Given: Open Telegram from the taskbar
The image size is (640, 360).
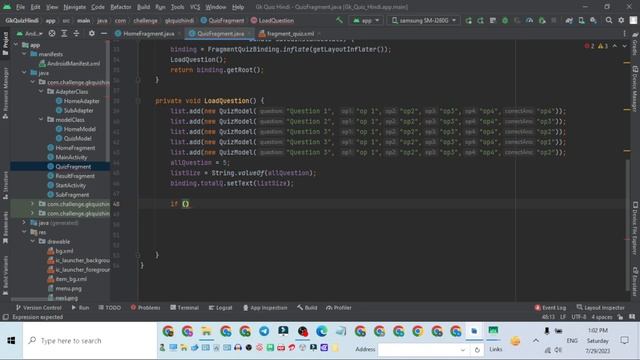Looking at the screenshot, I should point(264,331).
